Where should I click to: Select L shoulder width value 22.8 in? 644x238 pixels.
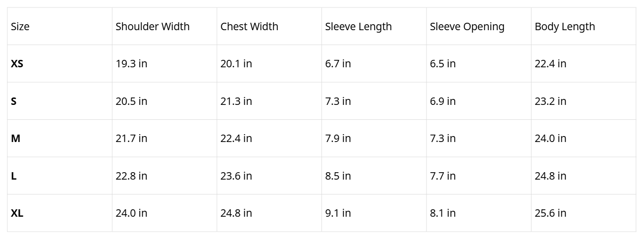131,176
